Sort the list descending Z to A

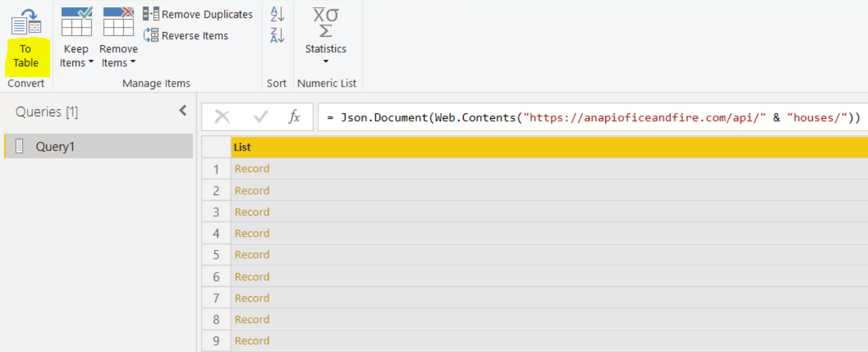[277, 35]
